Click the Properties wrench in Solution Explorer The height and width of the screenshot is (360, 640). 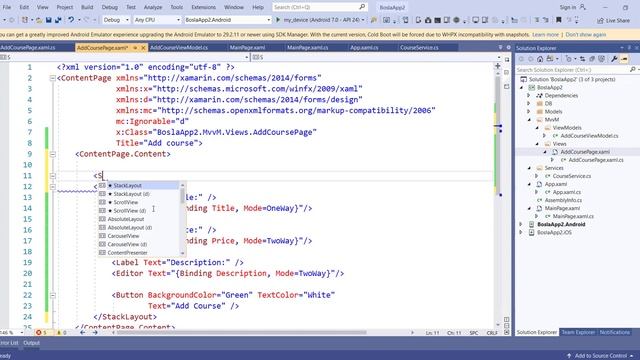(614, 59)
